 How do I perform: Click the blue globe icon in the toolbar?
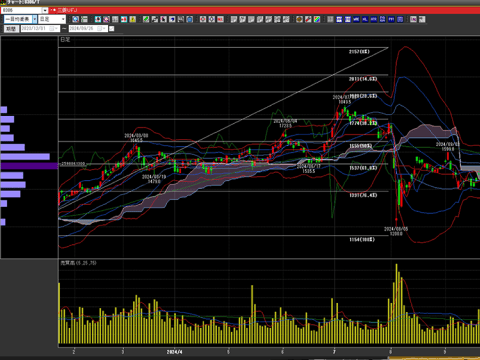pos(75,19)
